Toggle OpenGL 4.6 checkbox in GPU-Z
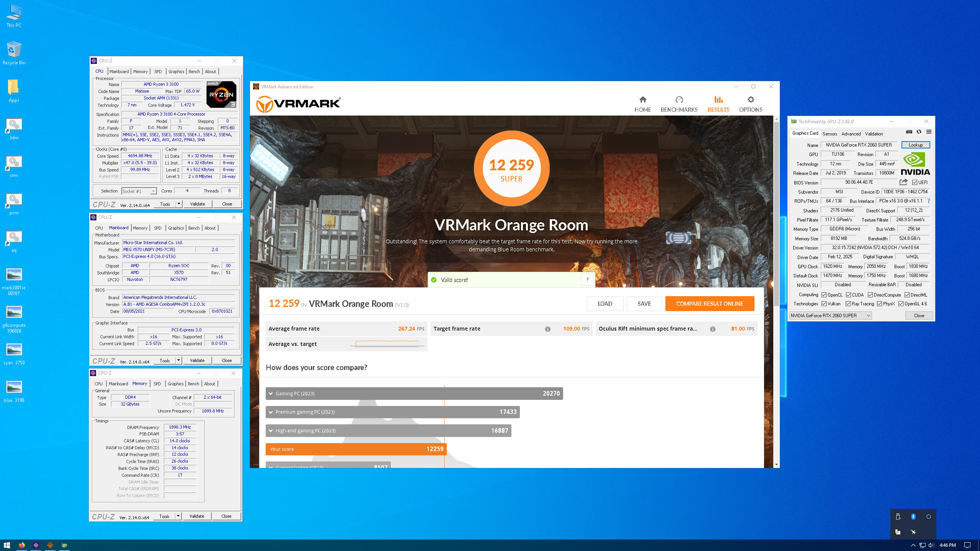This screenshot has width=980, height=551. pos(901,304)
